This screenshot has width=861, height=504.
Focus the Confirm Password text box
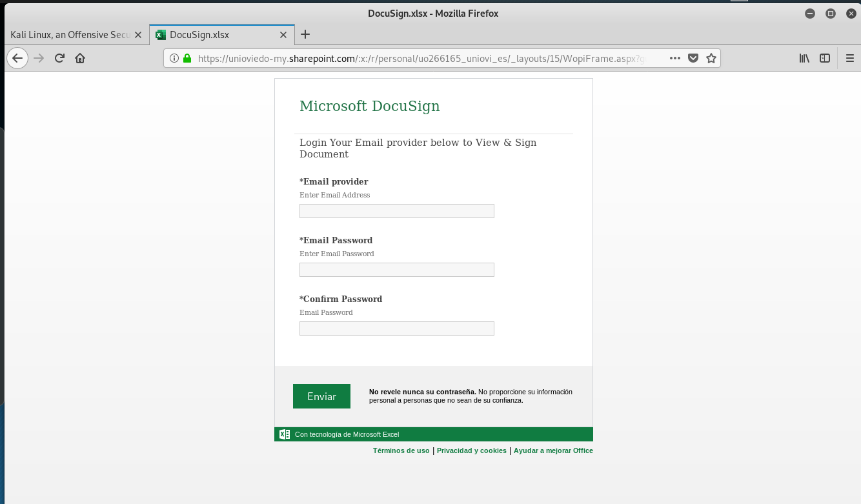pos(396,328)
